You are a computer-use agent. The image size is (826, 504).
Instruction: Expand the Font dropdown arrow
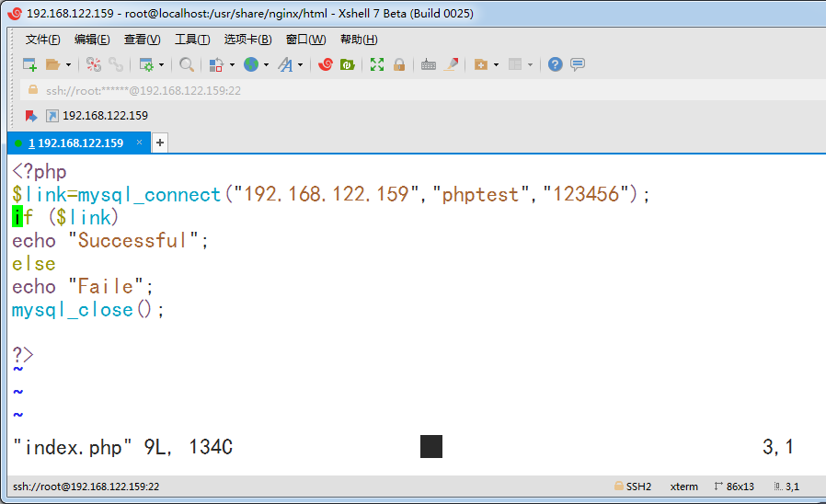click(x=300, y=64)
